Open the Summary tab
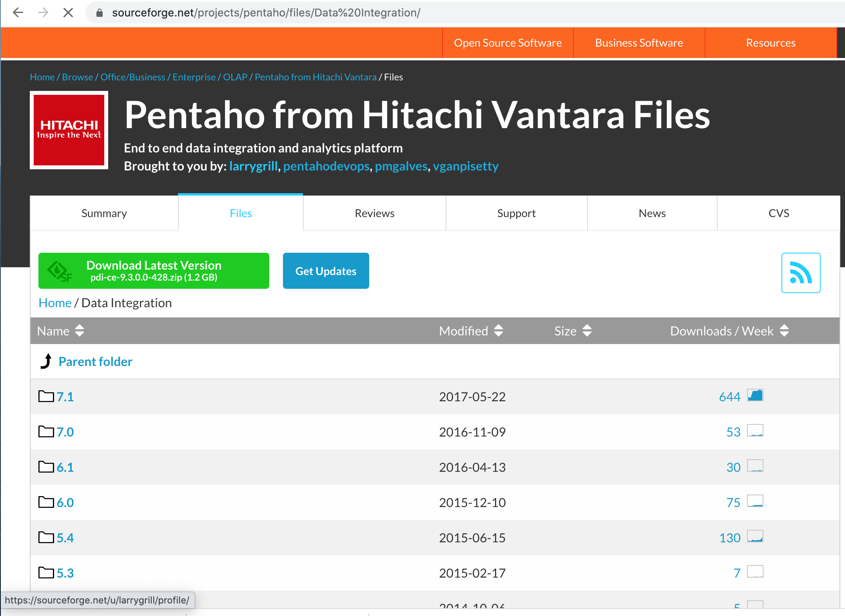The height and width of the screenshot is (616, 845). [x=104, y=213]
